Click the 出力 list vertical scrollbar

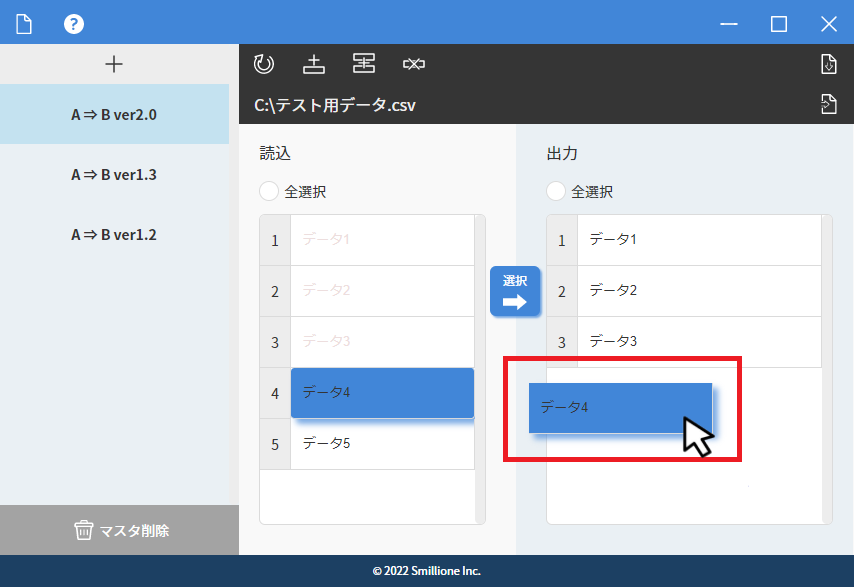tap(827, 368)
